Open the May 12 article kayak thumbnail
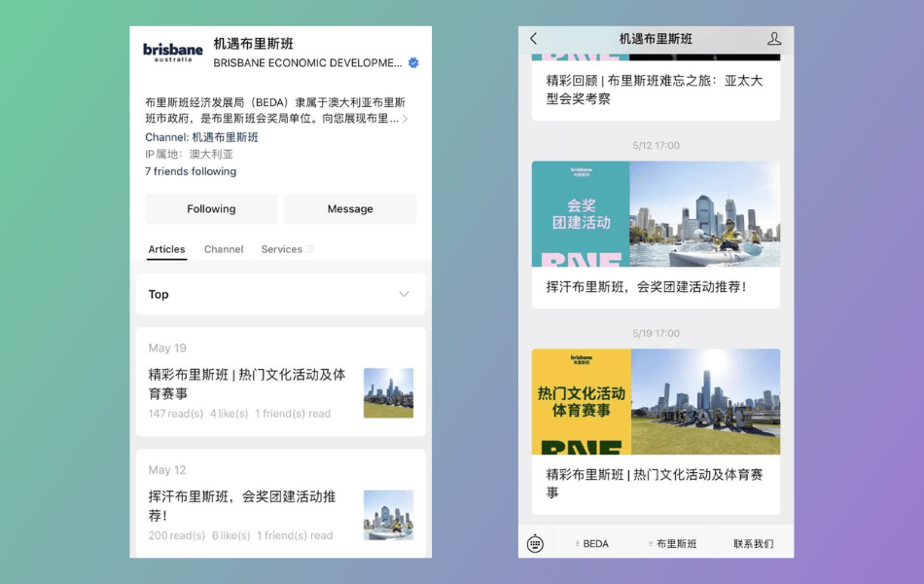This screenshot has height=584, width=924. pyautogui.click(x=388, y=515)
